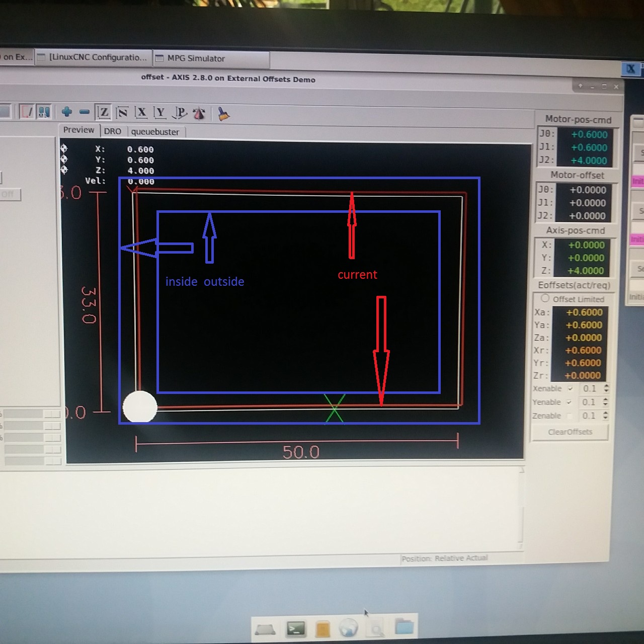This screenshot has width=644, height=644.
Task: Toggle the rotate view cone icon
Action: (199, 114)
